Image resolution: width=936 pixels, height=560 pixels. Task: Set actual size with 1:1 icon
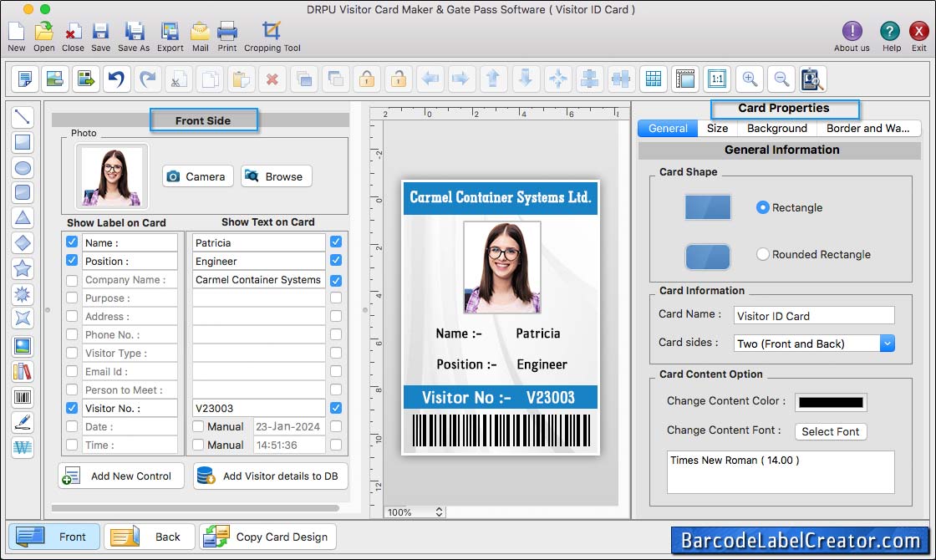717,79
